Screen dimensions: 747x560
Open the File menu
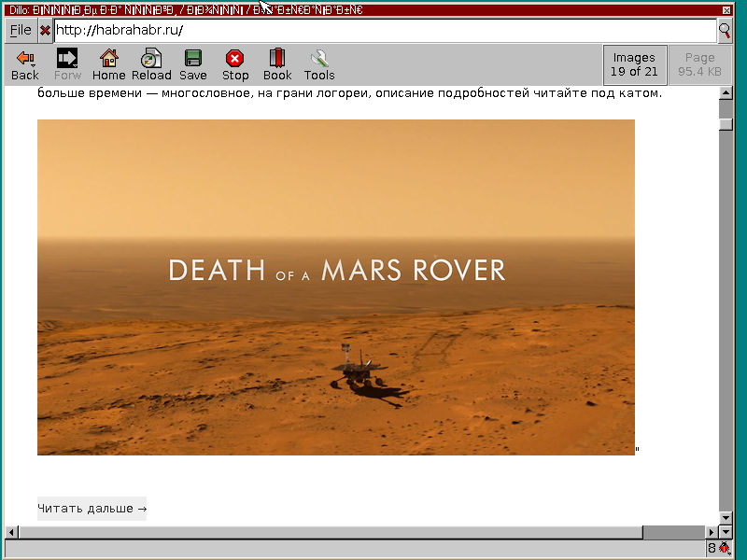(x=21, y=31)
